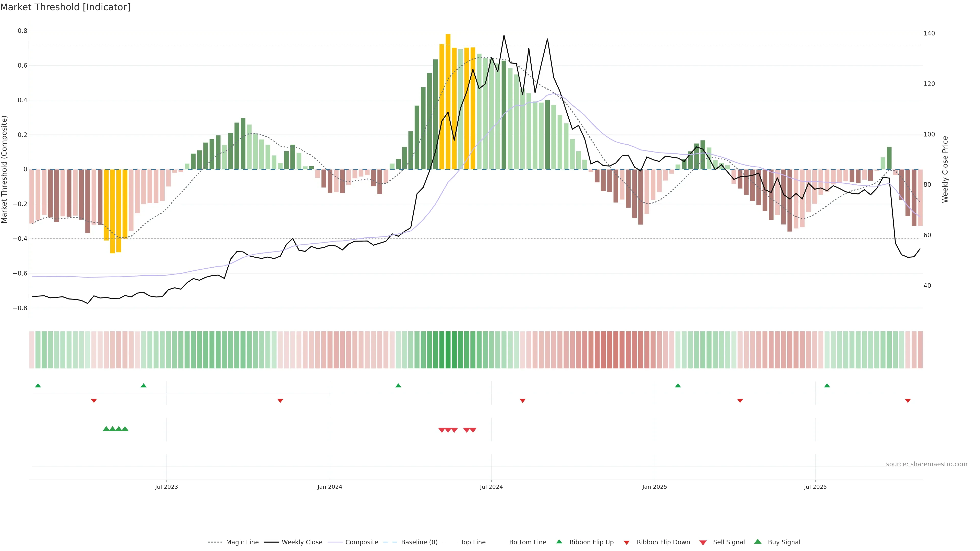Click the Jan 2025 x-axis label
This screenshot has height=551, width=980.
[x=654, y=487]
